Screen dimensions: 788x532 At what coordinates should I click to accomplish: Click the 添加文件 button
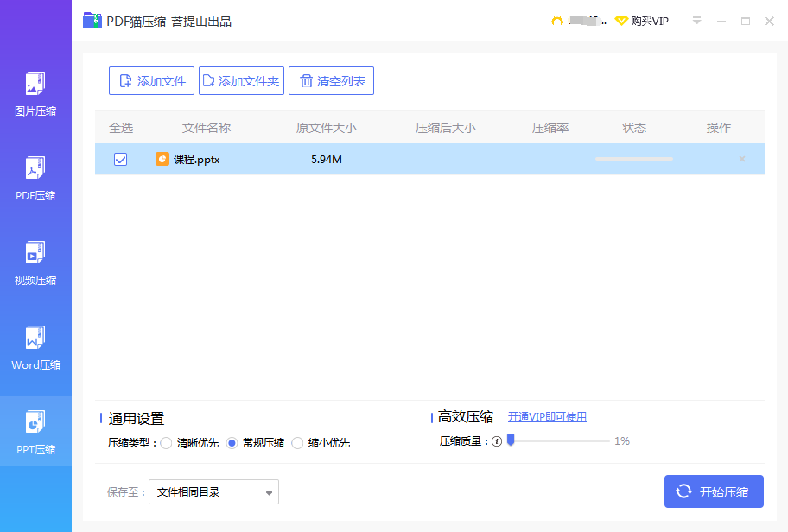click(151, 81)
